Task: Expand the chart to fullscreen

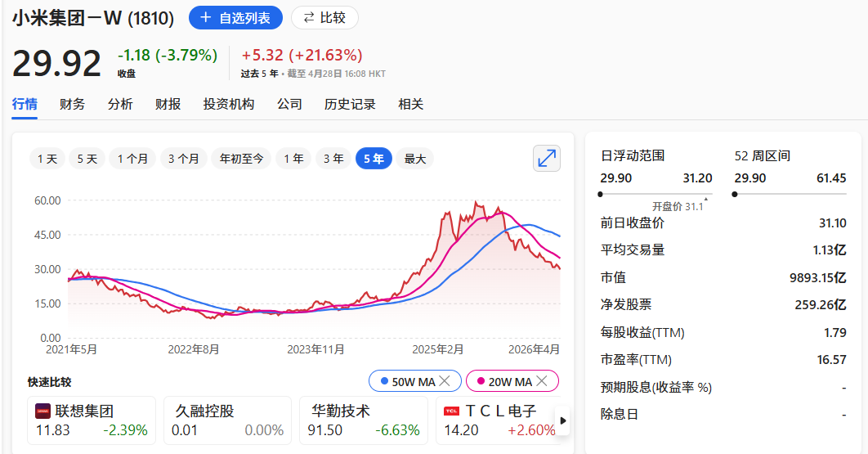Action: (x=546, y=159)
